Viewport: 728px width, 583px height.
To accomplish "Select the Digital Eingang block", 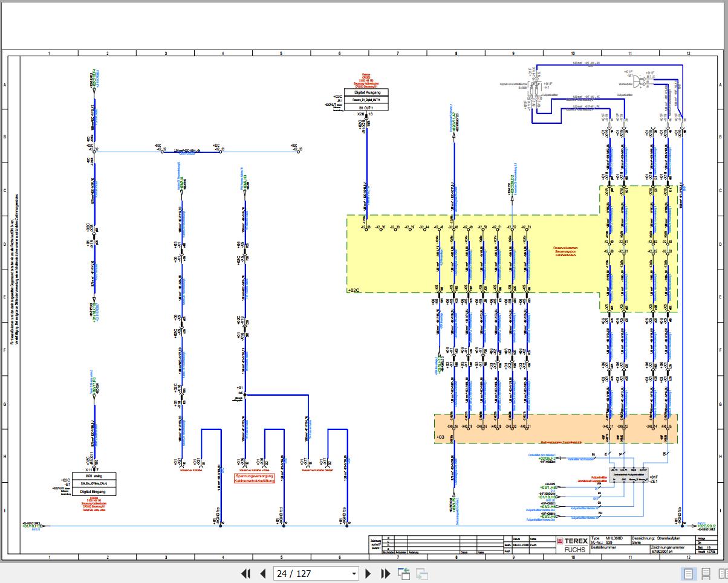I will (x=94, y=491).
